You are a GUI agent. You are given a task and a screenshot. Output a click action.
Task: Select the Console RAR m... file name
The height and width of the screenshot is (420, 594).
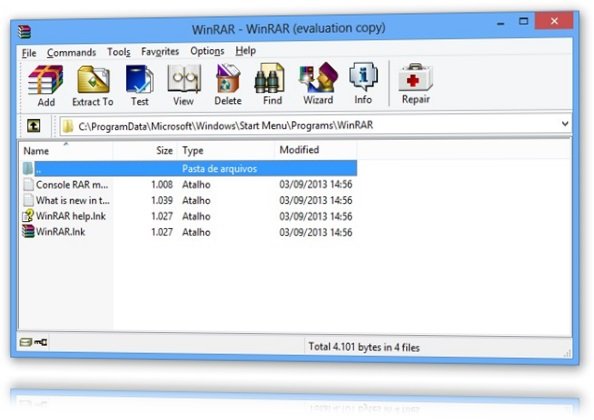(72, 185)
